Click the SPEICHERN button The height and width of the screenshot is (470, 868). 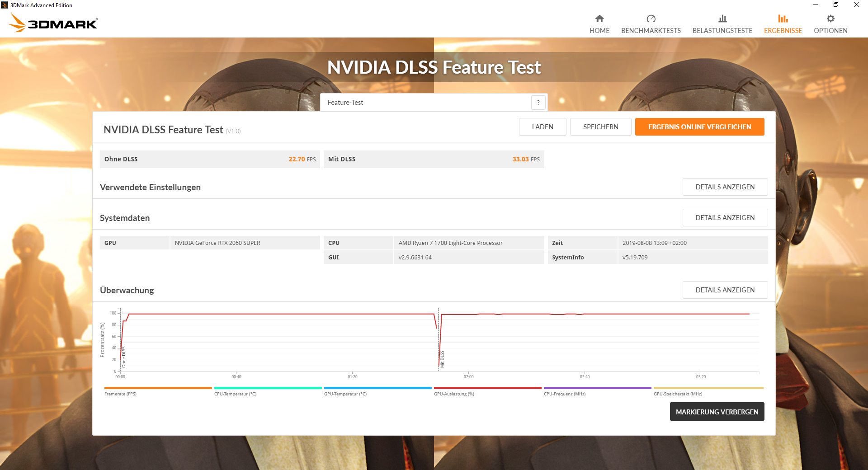601,127
